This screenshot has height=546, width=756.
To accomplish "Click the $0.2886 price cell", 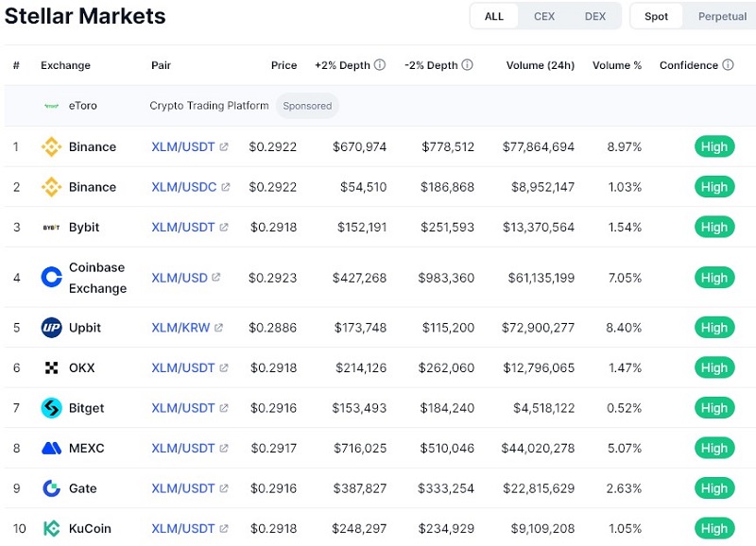I will pos(273,328).
